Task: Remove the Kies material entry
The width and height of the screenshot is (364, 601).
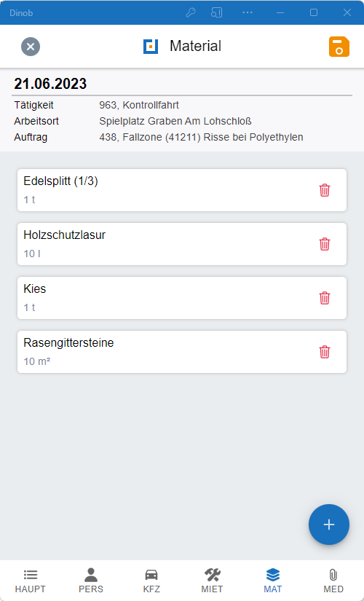Action: coord(325,298)
